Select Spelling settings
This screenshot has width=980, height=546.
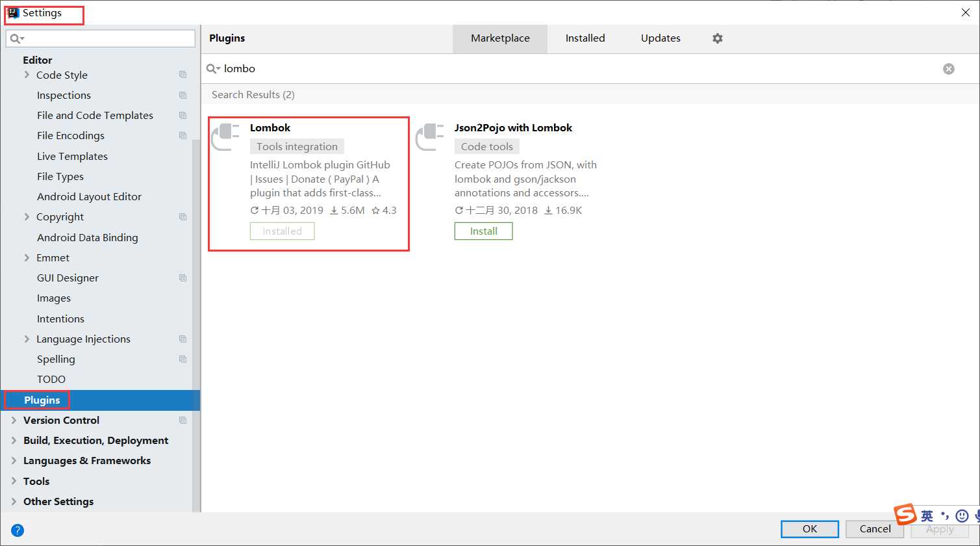point(56,359)
